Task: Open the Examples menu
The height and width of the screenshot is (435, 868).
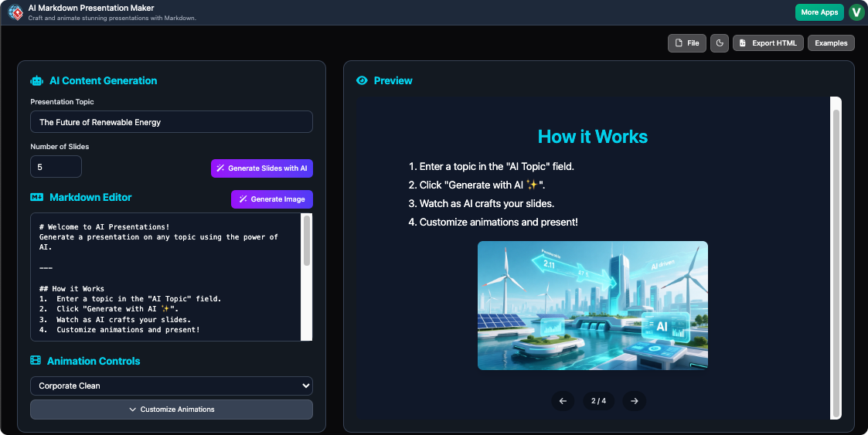Action: click(831, 43)
